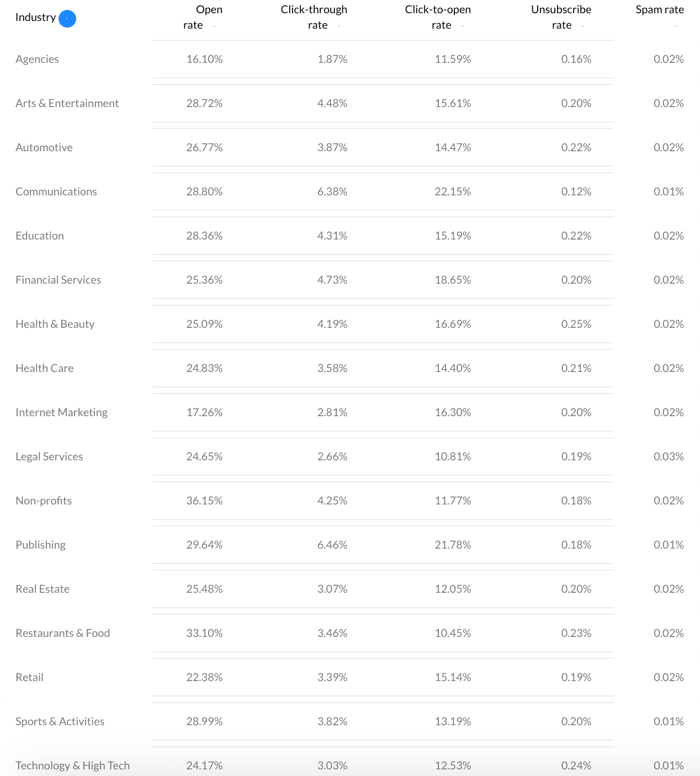Click the sort indicator next to Open rate
Viewport: 700px width, 776px height.
[214, 26]
